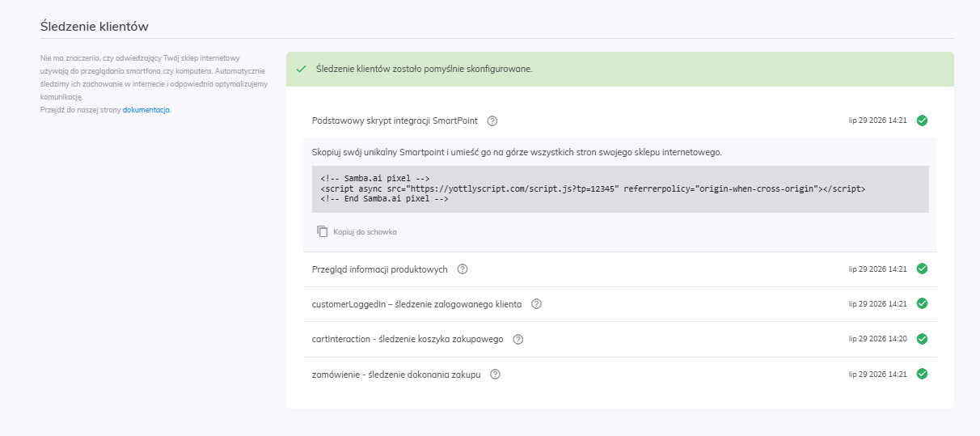Click timestamp on the zamówienie row
Screen dimensions: 980x436
pyautogui.click(x=877, y=375)
